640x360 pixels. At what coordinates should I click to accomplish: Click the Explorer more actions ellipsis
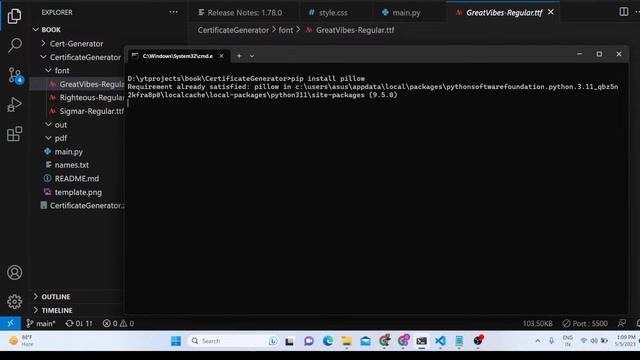click(x=173, y=12)
